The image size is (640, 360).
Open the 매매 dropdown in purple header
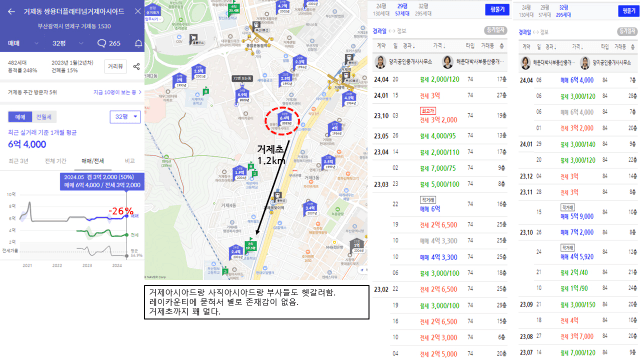(x=23, y=43)
